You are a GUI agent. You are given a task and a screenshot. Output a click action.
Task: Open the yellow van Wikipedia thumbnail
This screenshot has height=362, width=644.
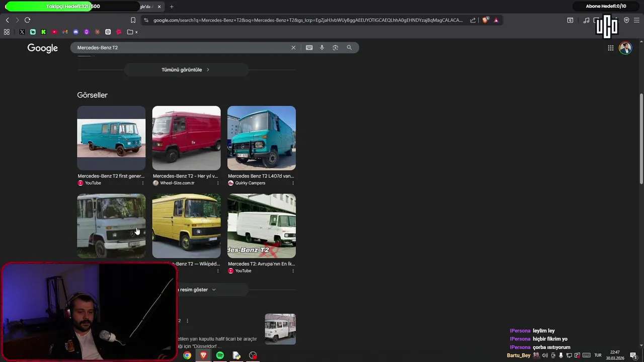186,226
